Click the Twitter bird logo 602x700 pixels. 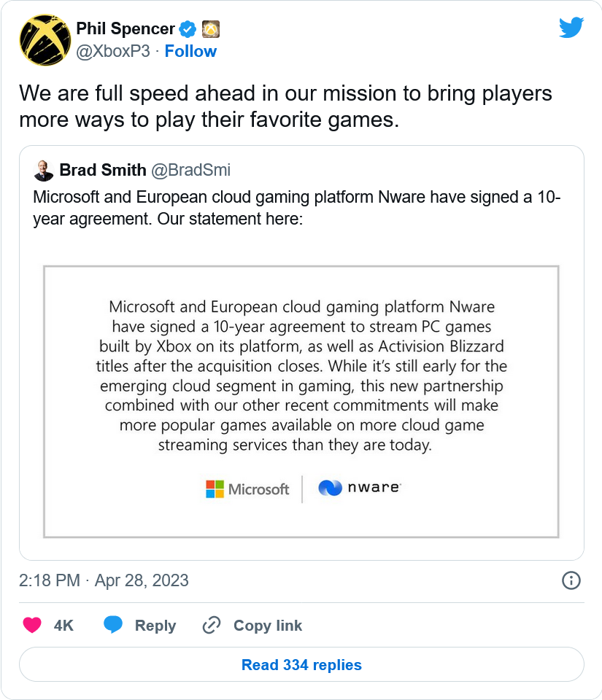tap(571, 28)
